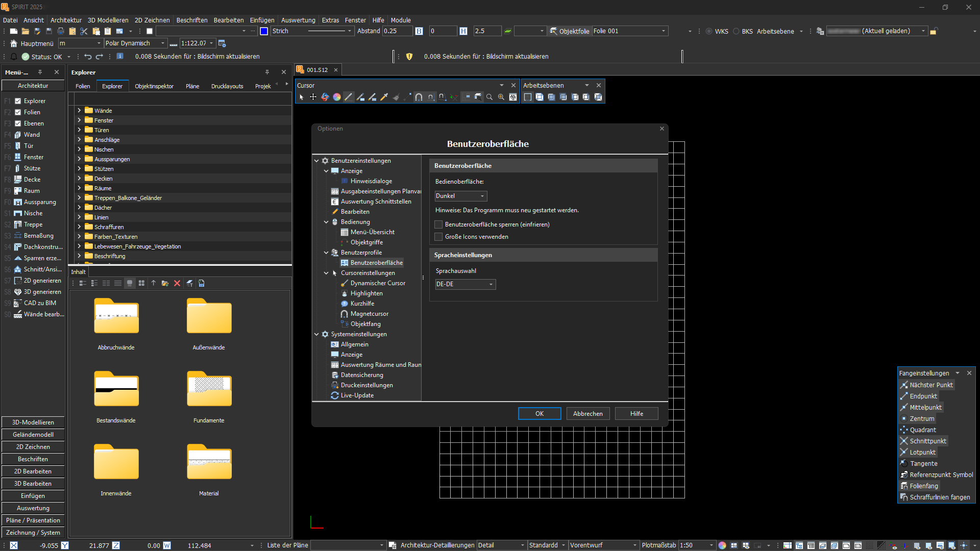The height and width of the screenshot is (551, 980).
Task: Click the red X delete icon in the Inhalt toolbar
Action: (177, 283)
